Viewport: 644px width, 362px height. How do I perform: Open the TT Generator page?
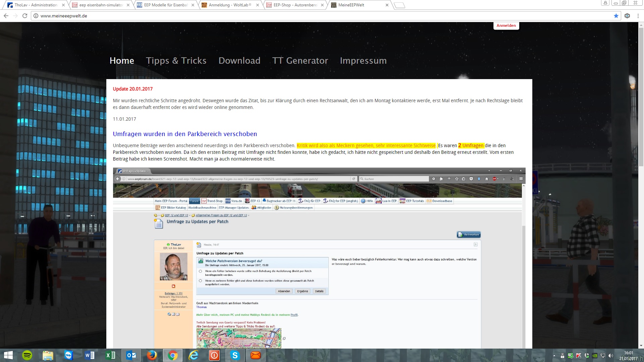click(300, 61)
